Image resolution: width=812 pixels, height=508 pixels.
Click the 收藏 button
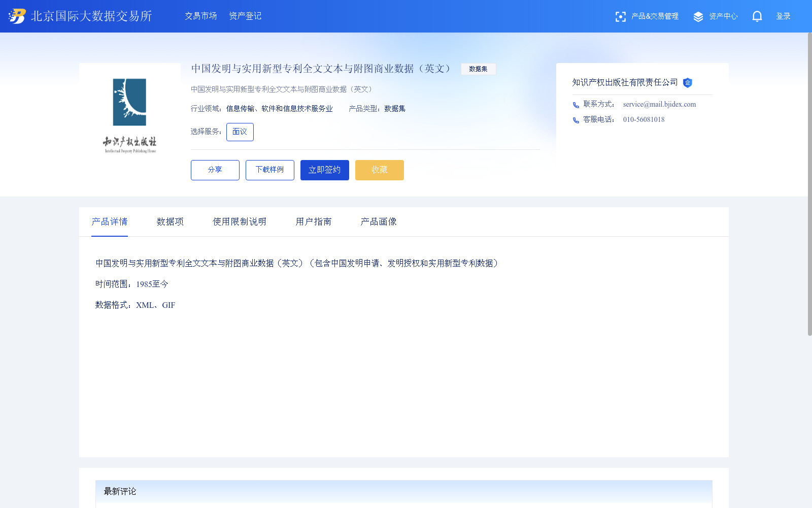(x=380, y=170)
